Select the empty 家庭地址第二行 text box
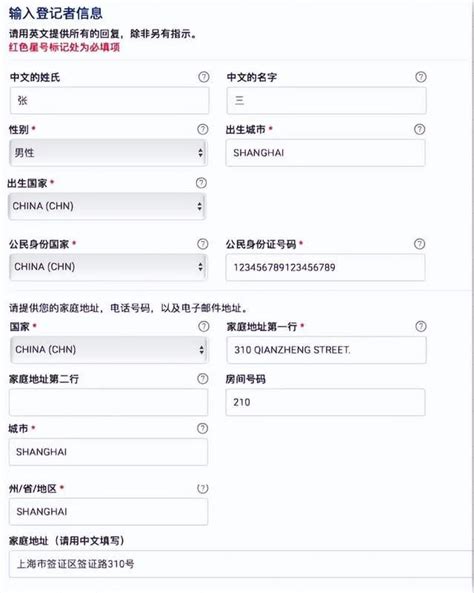 (x=108, y=402)
